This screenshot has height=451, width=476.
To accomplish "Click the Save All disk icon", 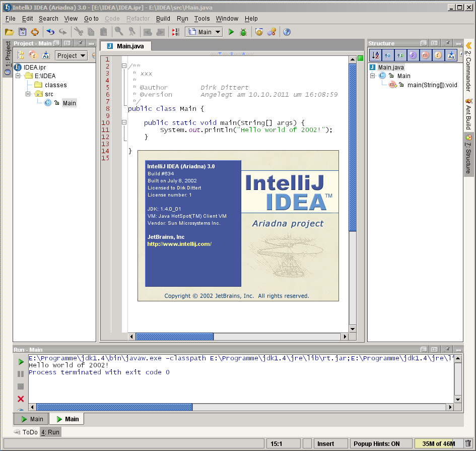I will click(x=22, y=32).
